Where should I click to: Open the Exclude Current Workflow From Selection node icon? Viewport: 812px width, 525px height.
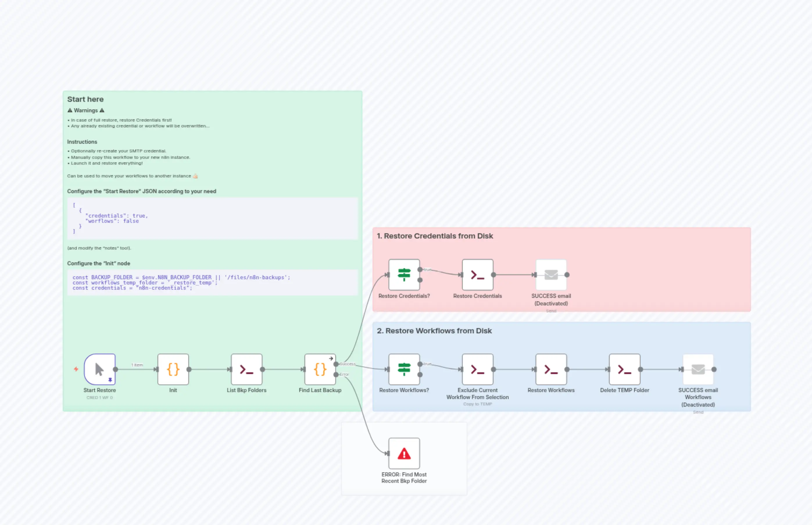[x=477, y=369]
